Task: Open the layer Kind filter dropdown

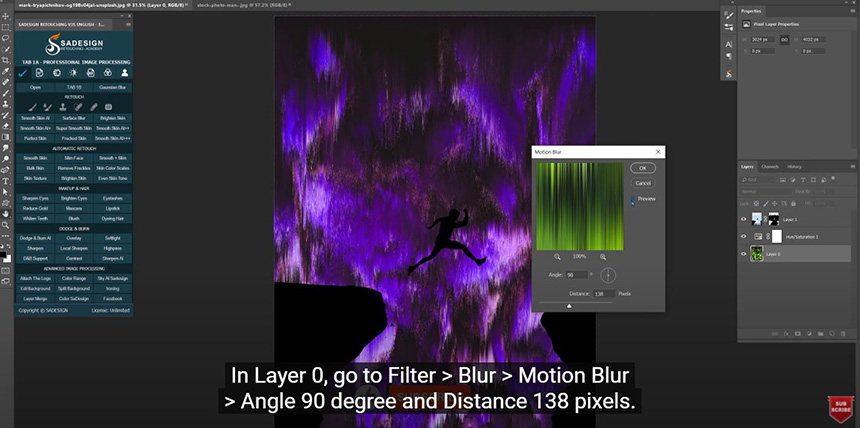Action: [x=762, y=178]
